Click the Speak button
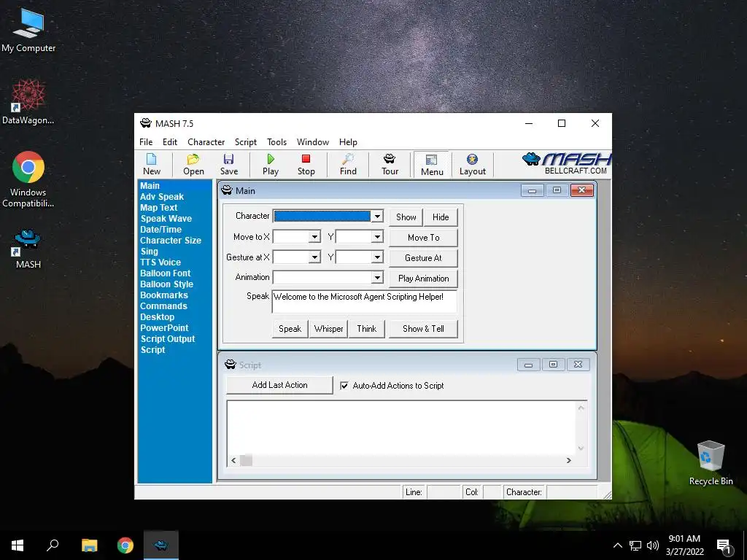Viewport: 747px width, 560px height. (290, 329)
